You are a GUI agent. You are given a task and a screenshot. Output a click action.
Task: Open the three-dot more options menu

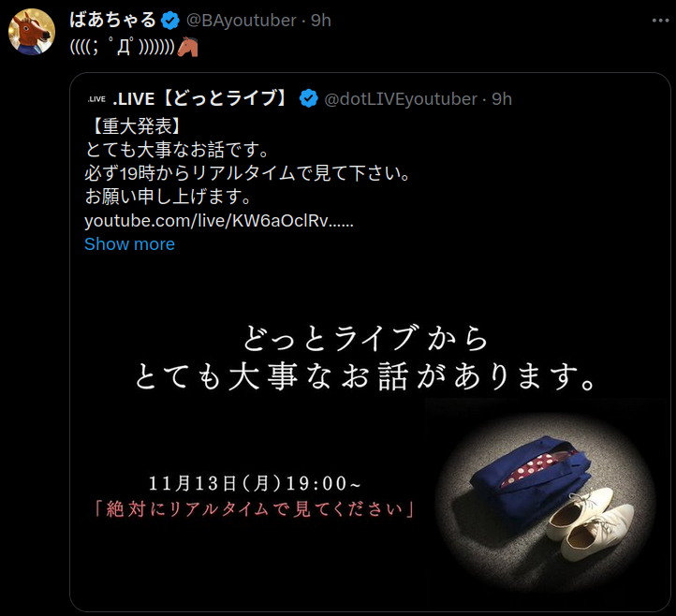click(660, 21)
